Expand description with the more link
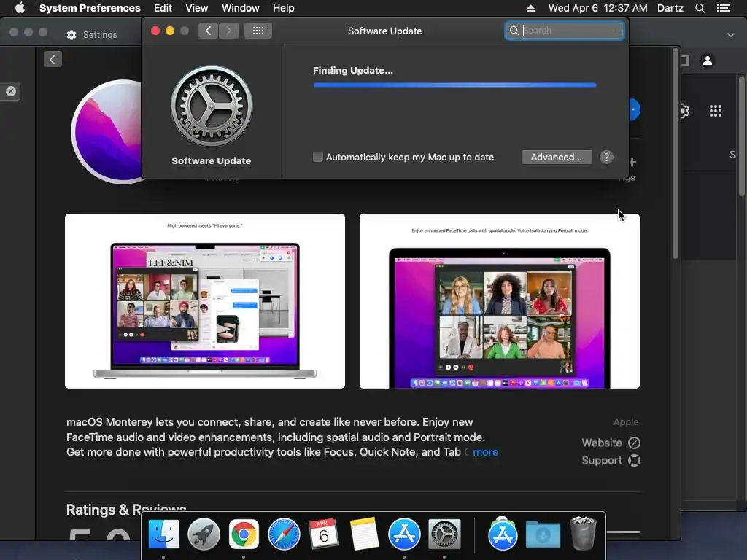The image size is (747, 560). click(485, 452)
